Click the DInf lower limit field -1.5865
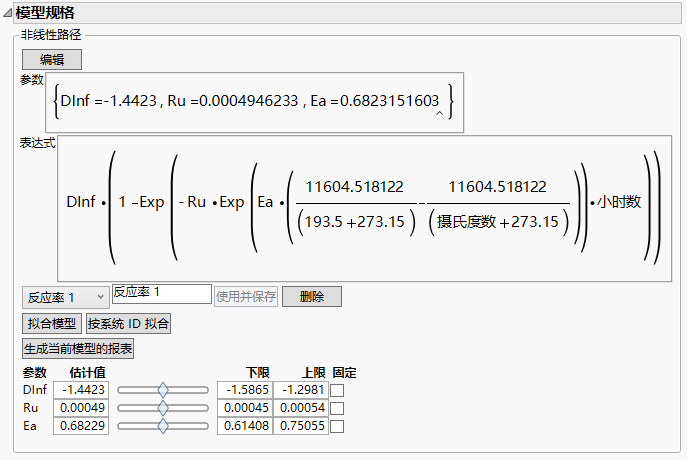This screenshot has height=460, width=687. pyautogui.click(x=245, y=390)
